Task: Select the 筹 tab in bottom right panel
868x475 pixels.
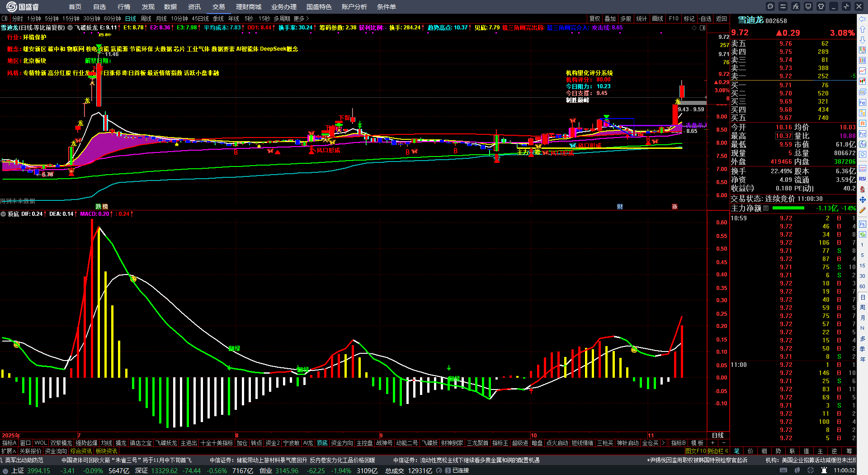Action: (849, 451)
